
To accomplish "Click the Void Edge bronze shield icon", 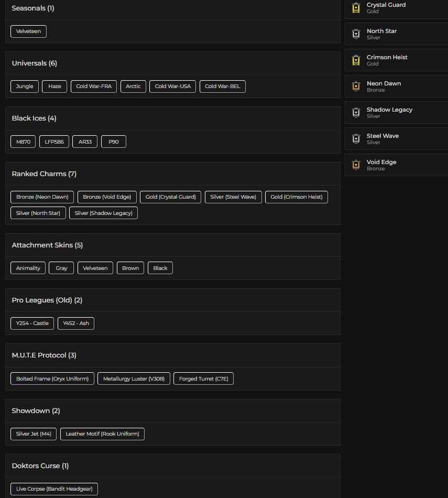I will click(356, 165).
